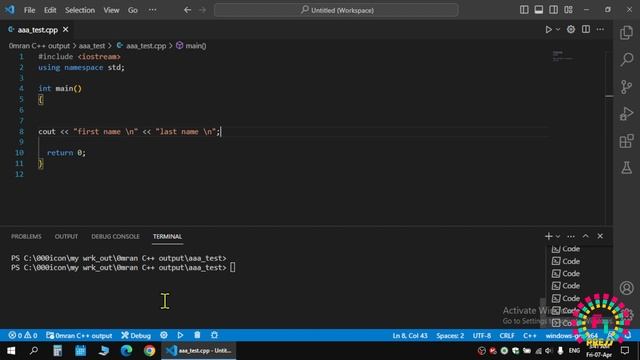Click the 'Spaces: 2' indentation setting
The image size is (640, 360).
click(x=450, y=336)
